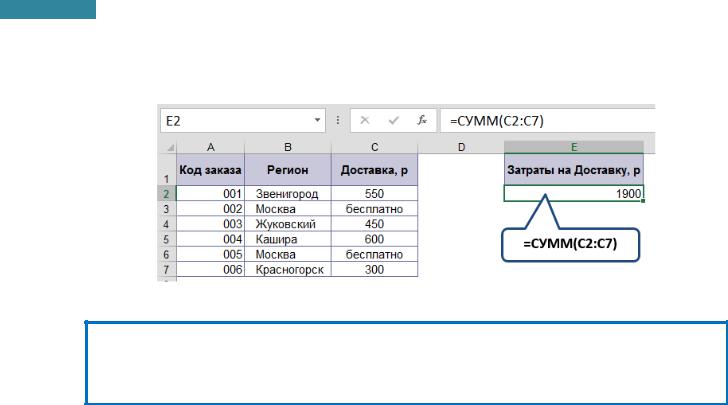728x405 pixels.
Task: Click order code cell 001
Action: [x=210, y=194]
